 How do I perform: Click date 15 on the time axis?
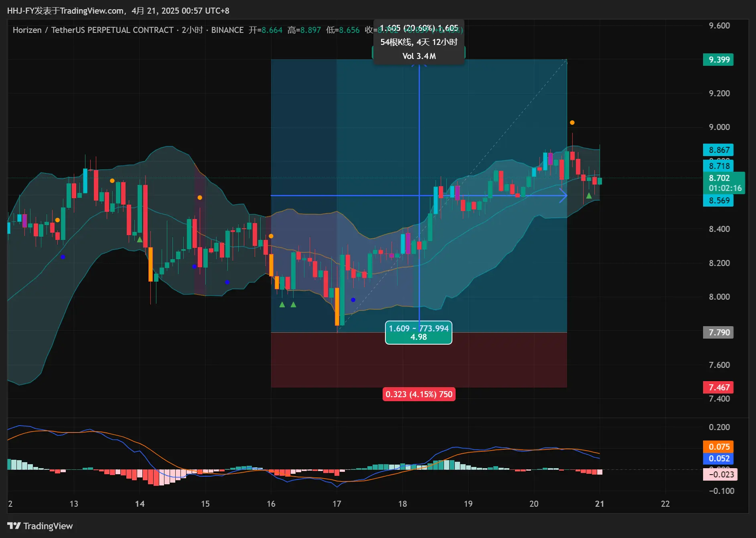point(205,504)
